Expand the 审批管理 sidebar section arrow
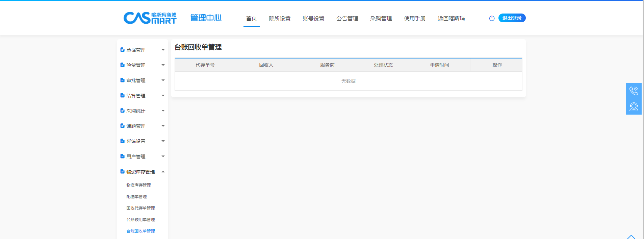Screen dimensions: 644x239 (x=163, y=80)
